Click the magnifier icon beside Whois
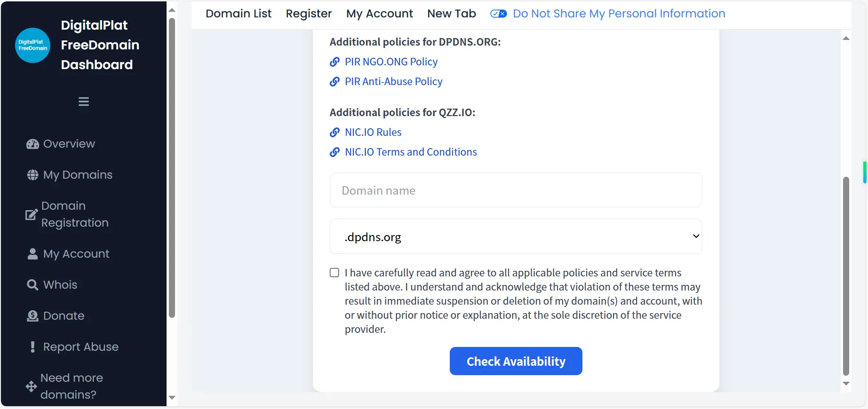This screenshot has height=409, width=868. pyautogui.click(x=32, y=285)
